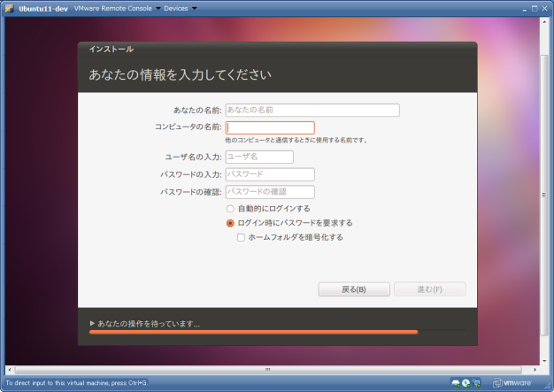
Task: Click the CD/DVD drive status icon
Action: coord(466,383)
